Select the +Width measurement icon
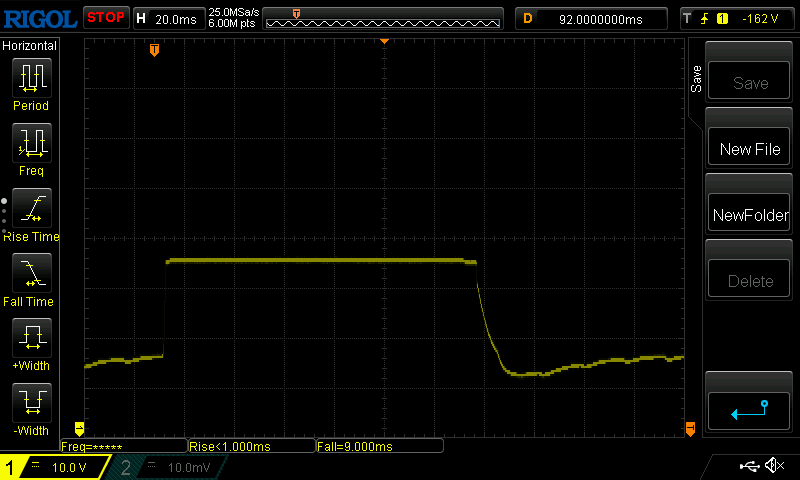 pos(30,338)
